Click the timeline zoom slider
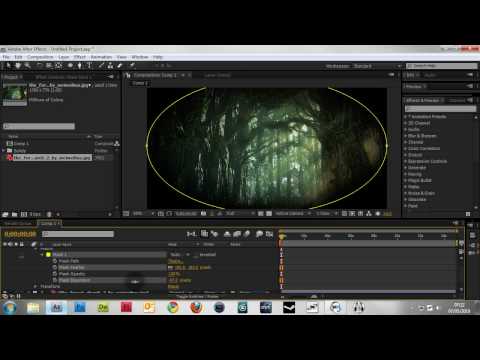Viewport: 480px width, 360px height. [313, 296]
